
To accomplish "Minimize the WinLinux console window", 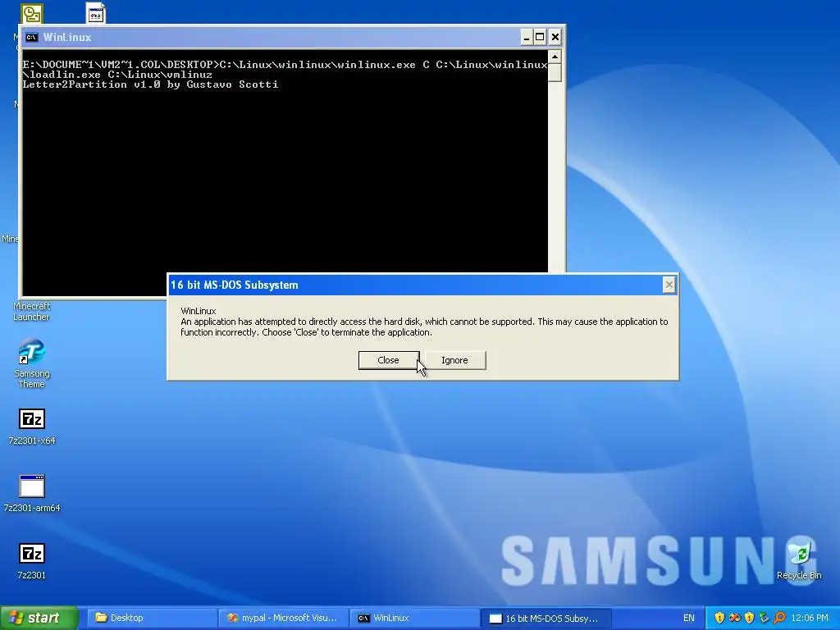I will pos(526,37).
